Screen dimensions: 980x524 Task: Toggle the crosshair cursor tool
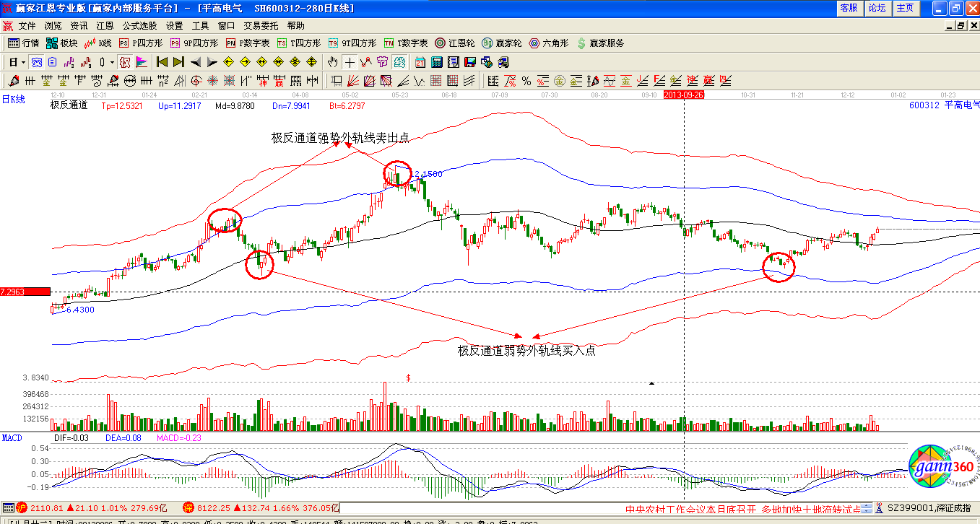pos(350,62)
